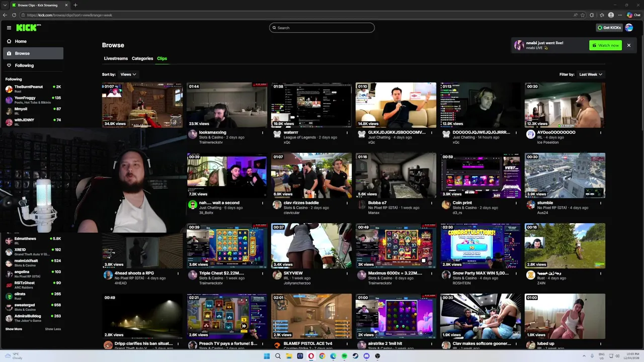Screen dimensions: 644x362
Task: Open nnabi's avatar in the notification
Action: (519, 45)
